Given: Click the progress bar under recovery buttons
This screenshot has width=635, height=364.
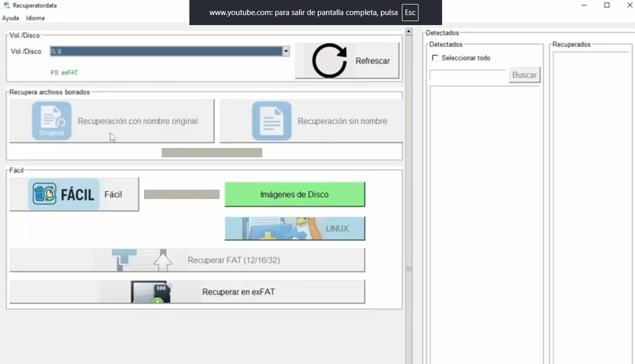Looking at the screenshot, I should [211, 153].
